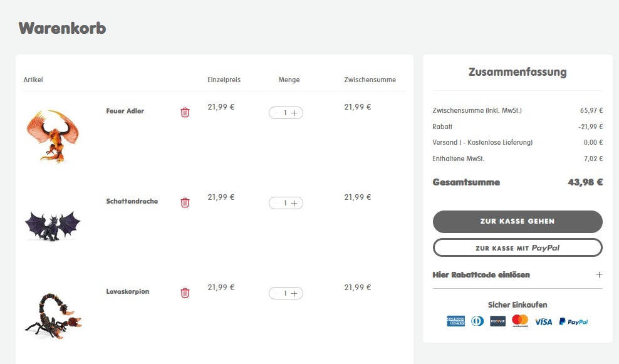Open the Schattendrache product link
This screenshot has height=364, width=619.
pyautogui.click(x=132, y=201)
